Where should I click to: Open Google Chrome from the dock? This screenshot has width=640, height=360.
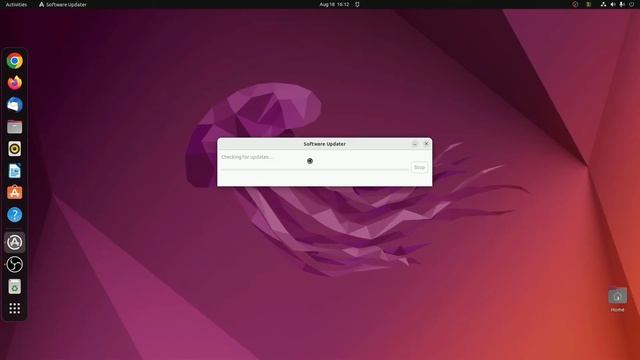pyautogui.click(x=15, y=61)
